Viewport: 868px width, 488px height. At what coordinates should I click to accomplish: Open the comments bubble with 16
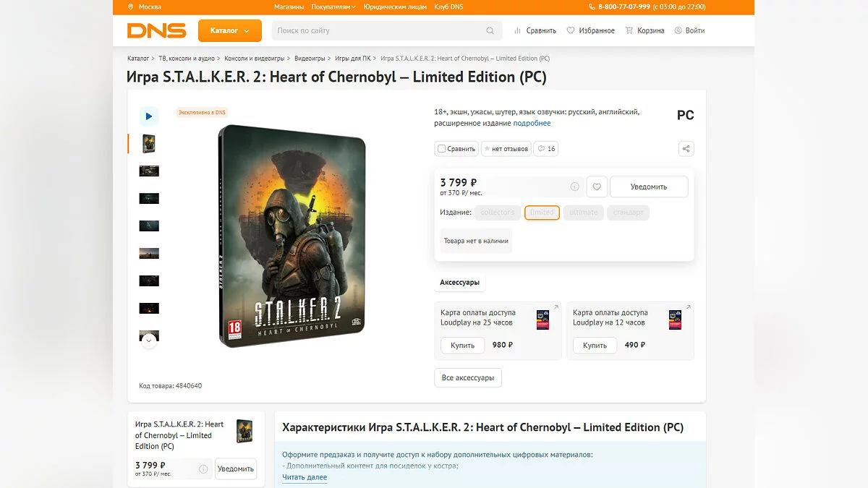tap(546, 149)
